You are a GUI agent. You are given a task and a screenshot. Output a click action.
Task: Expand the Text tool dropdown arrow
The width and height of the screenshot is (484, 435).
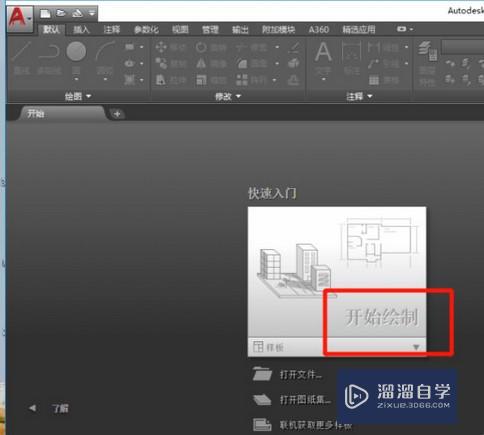pos(324,79)
